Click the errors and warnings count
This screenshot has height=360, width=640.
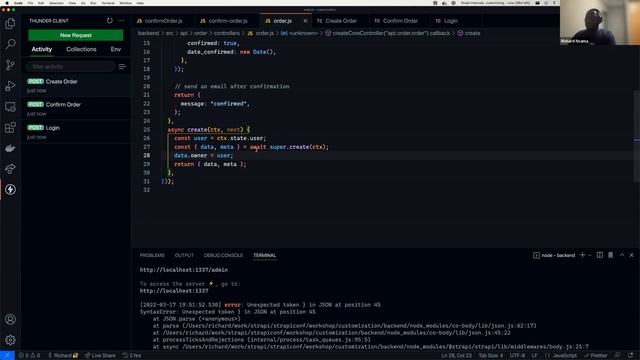tap(29, 356)
